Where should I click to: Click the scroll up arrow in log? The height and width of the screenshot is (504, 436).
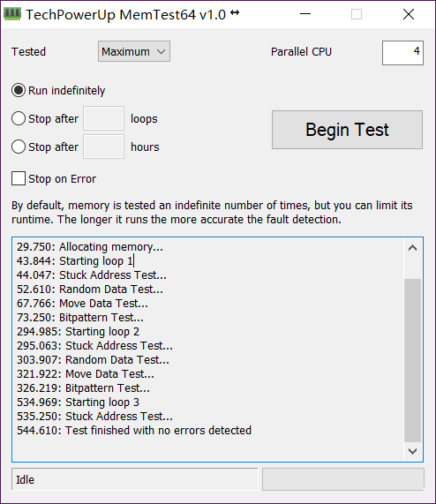[x=412, y=248]
